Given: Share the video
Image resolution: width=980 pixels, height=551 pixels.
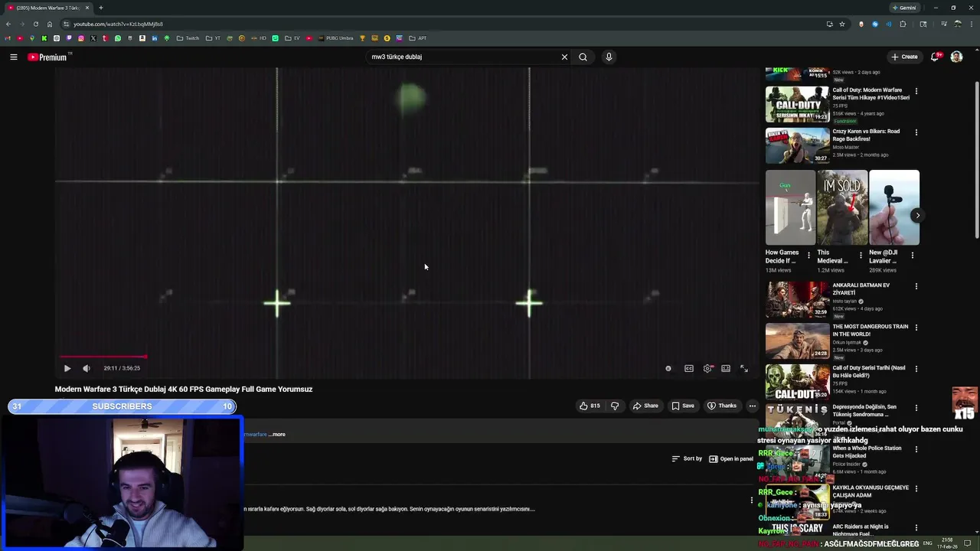Looking at the screenshot, I should pyautogui.click(x=645, y=406).
